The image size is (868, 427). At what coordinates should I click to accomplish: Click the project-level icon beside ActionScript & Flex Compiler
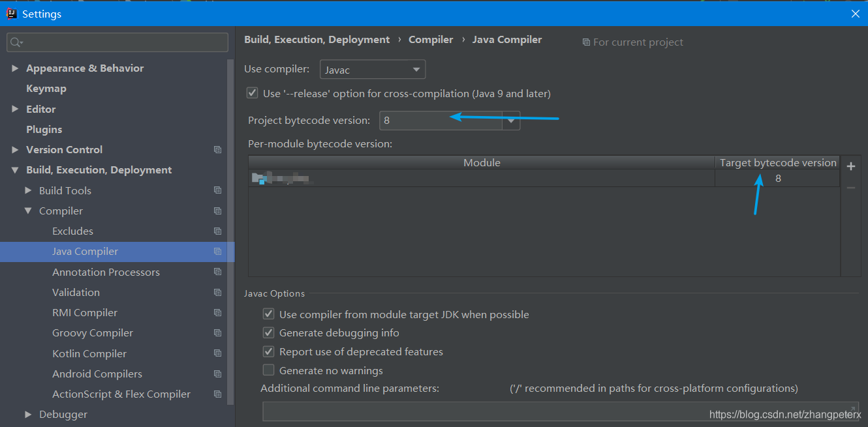[218, 394]
